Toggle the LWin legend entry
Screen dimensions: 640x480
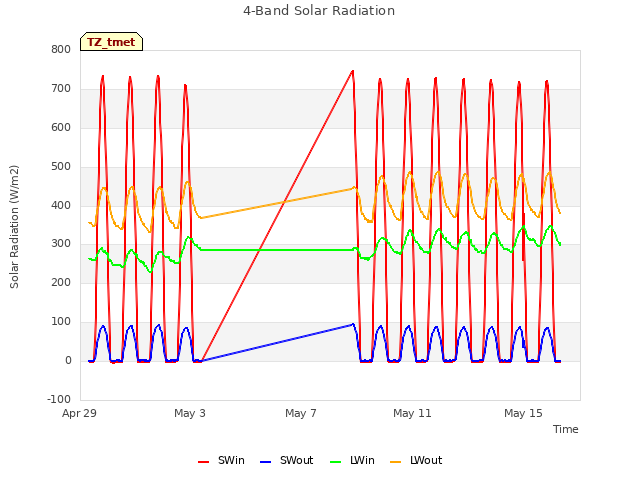click(352, 460)
